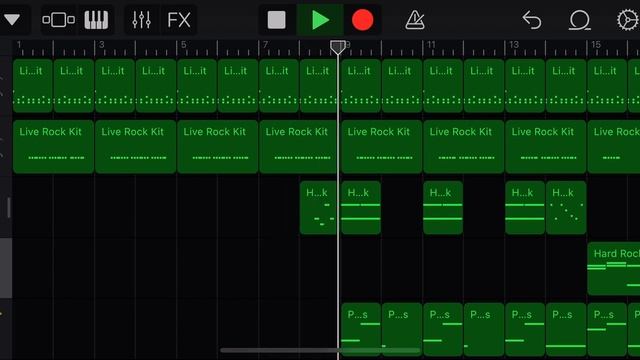
Task: Click bar 13 on the ruler
Action: click(x=513, y=44)
